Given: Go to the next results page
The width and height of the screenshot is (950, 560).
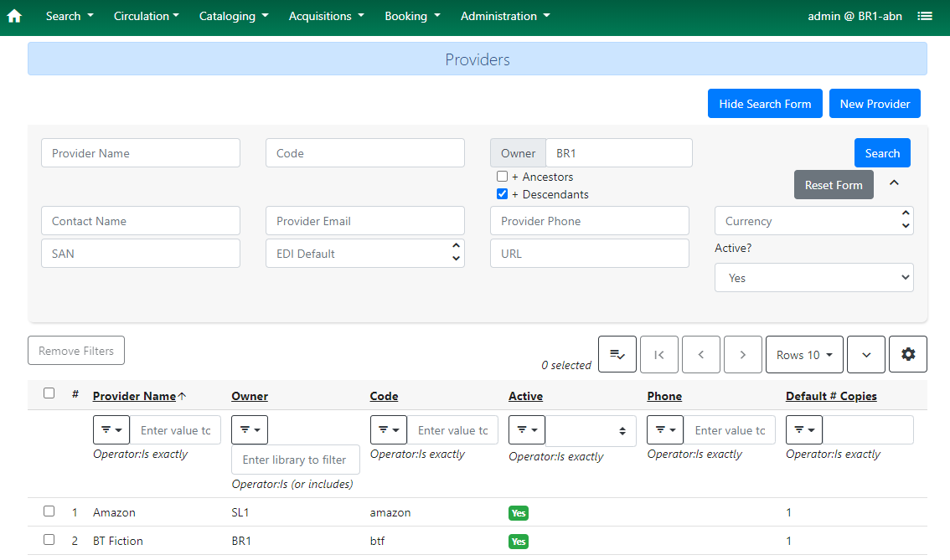Looking at the screenshot, I should [742, 355].
